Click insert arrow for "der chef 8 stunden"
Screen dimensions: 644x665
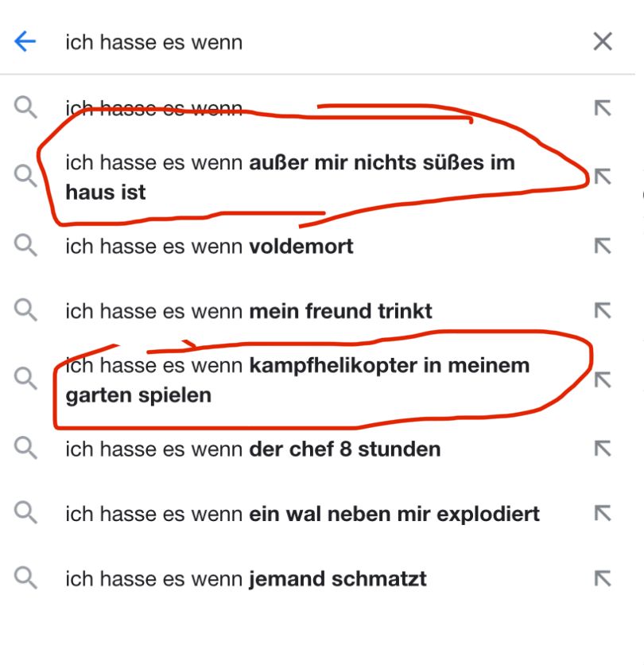[x=603, y=449]
